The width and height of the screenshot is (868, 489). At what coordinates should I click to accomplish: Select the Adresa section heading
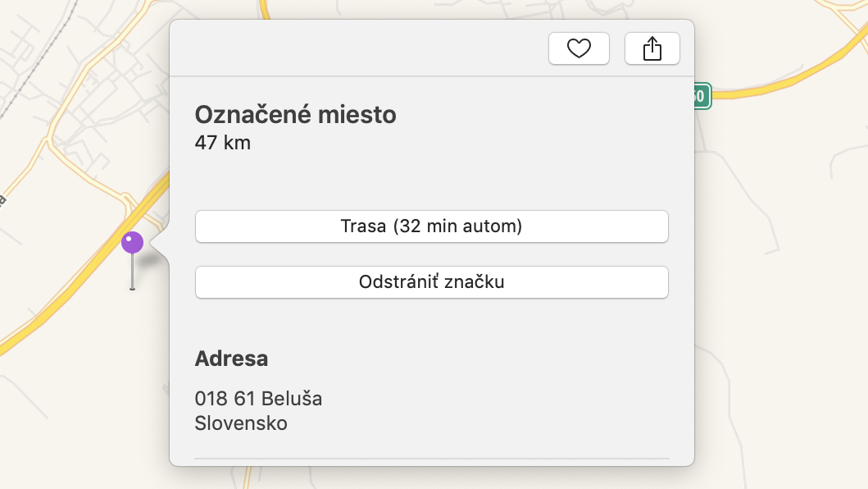click(231, 359)
